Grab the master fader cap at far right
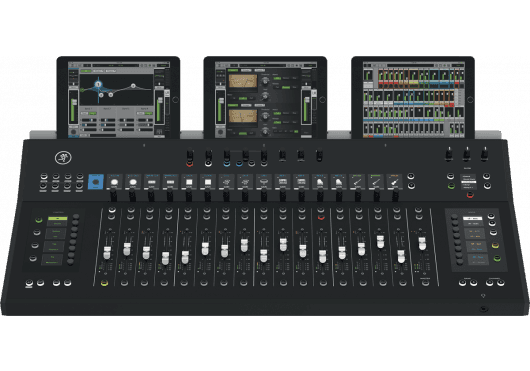Viewport: 530px width, 371px height. click(x=422, y=244)
